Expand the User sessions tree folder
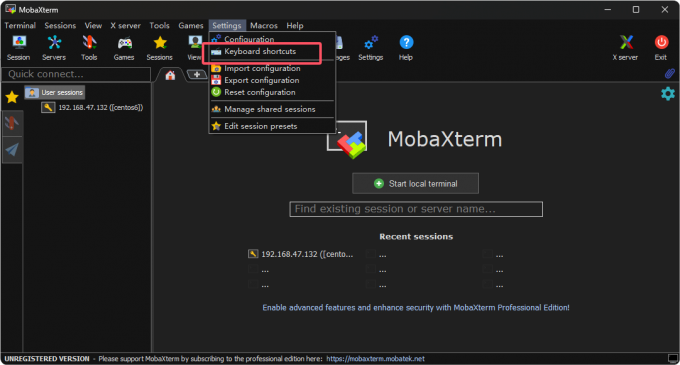 (x=55, y=92)
